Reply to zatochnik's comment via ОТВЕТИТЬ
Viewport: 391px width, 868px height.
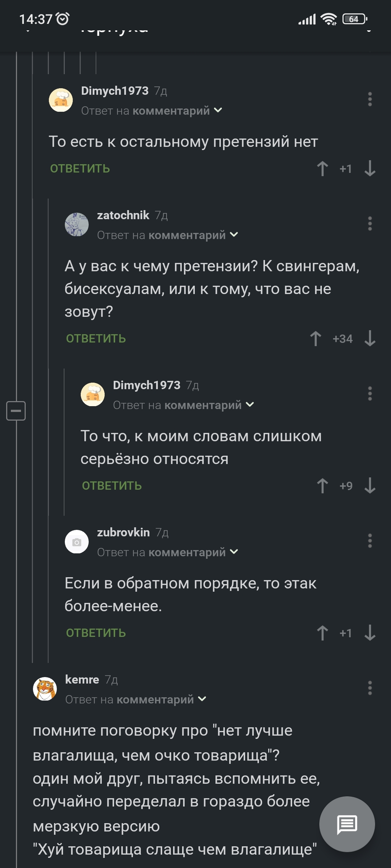coord(96,339)
